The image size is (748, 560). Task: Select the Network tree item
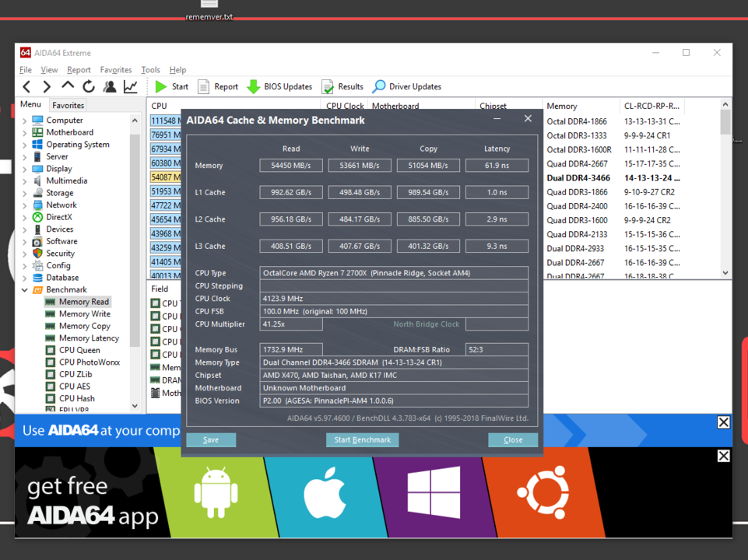click(x=61, y=205)
